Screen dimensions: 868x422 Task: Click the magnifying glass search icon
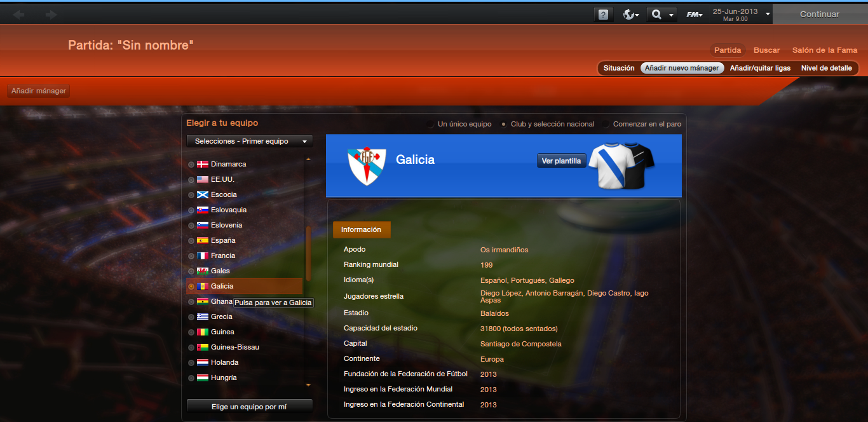(x=657, y=15)
